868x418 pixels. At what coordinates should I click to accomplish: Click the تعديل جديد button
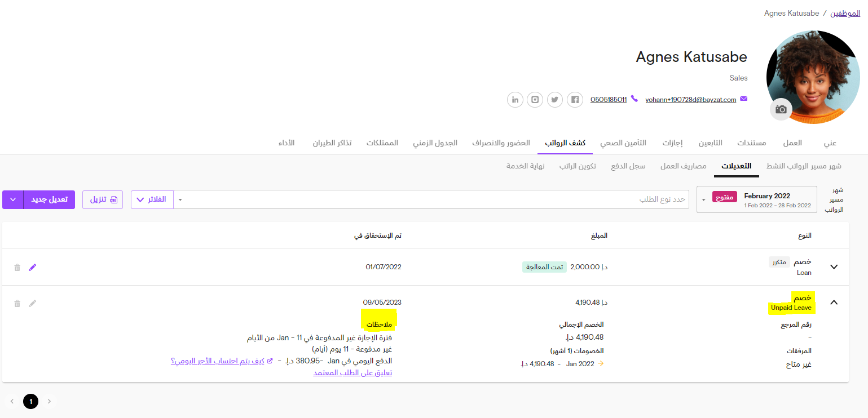pyautogui.click(x=49, y=199)
